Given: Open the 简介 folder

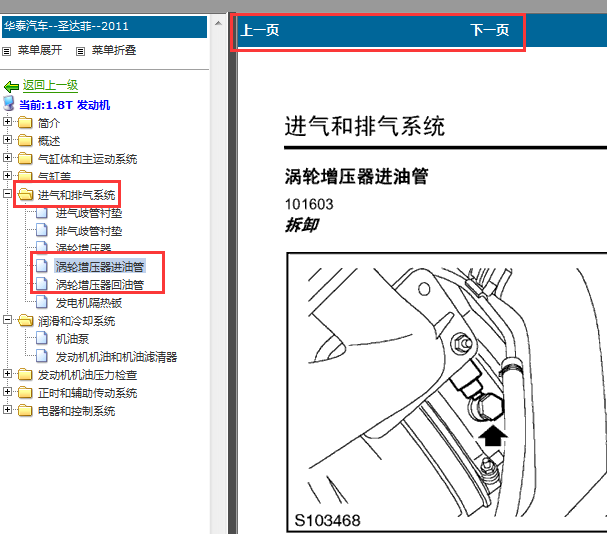Looking at the screenshot, I should (x=49, y=123).
